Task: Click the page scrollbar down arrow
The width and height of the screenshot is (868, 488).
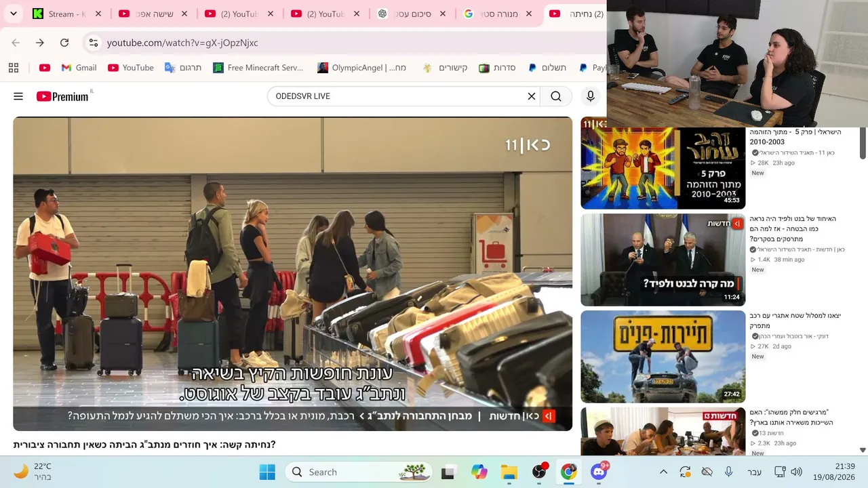Action: pyautogui.click(x=863, y=450)
